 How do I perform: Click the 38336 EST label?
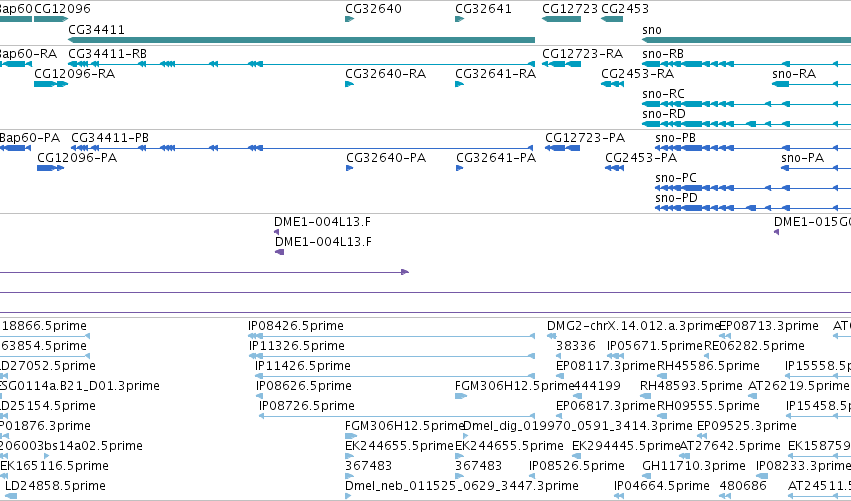pos(576,346)
